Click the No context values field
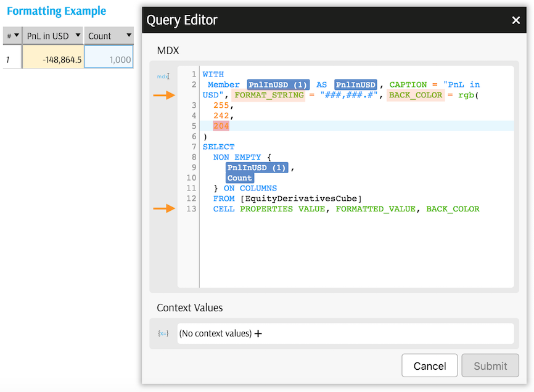534x392 pixels. 345,333
